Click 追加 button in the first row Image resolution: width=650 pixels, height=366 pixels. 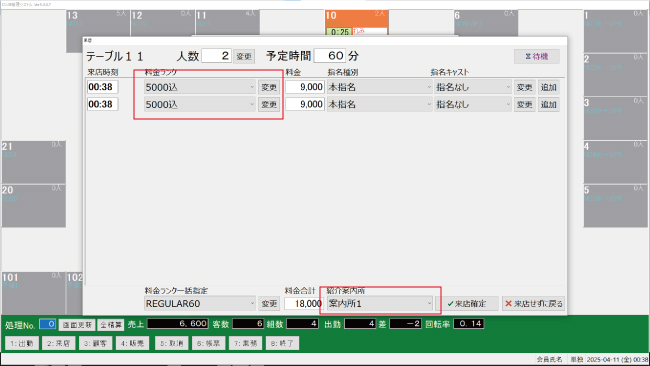548,87
